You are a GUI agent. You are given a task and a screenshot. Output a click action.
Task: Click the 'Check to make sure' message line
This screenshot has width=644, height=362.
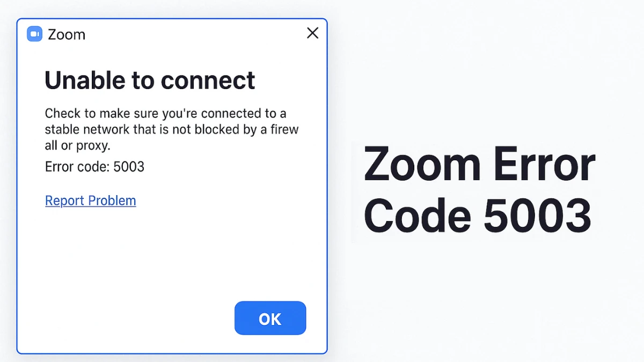click(x=166, y=114)
